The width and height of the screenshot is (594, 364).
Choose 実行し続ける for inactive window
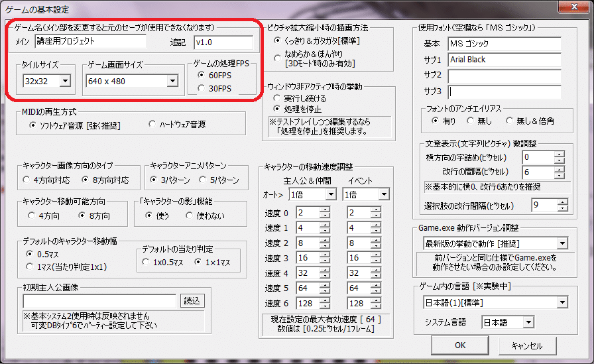coord(277,98)
